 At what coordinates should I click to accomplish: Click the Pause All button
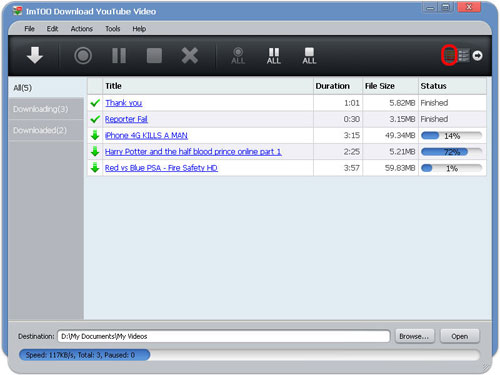274,56
